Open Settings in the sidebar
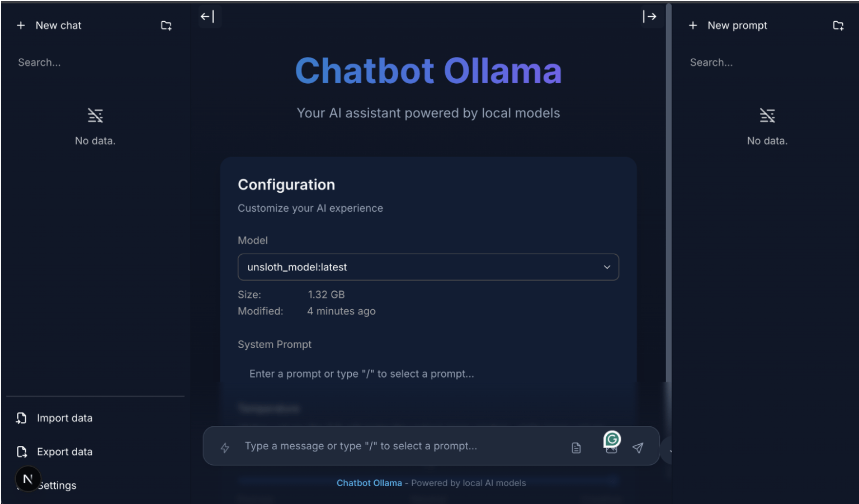This screenshot has height=504, width=859. [56, 485]
